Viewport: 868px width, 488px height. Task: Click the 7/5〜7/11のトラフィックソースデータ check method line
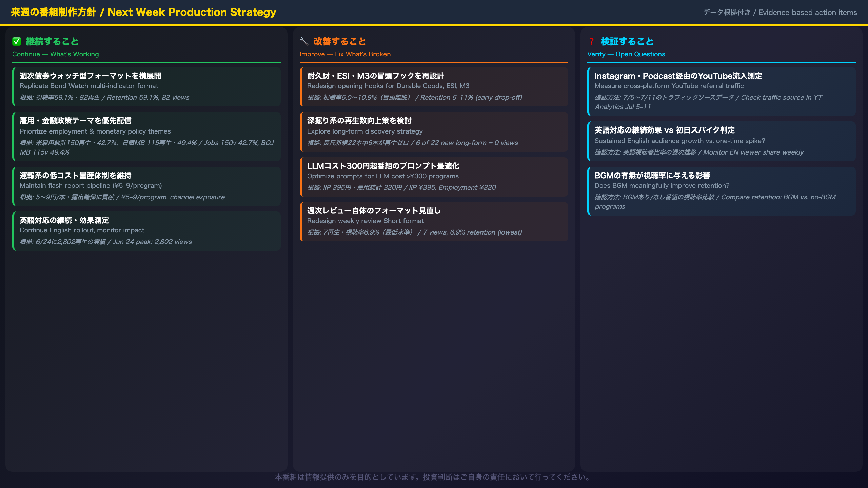[x=709, y=102]
